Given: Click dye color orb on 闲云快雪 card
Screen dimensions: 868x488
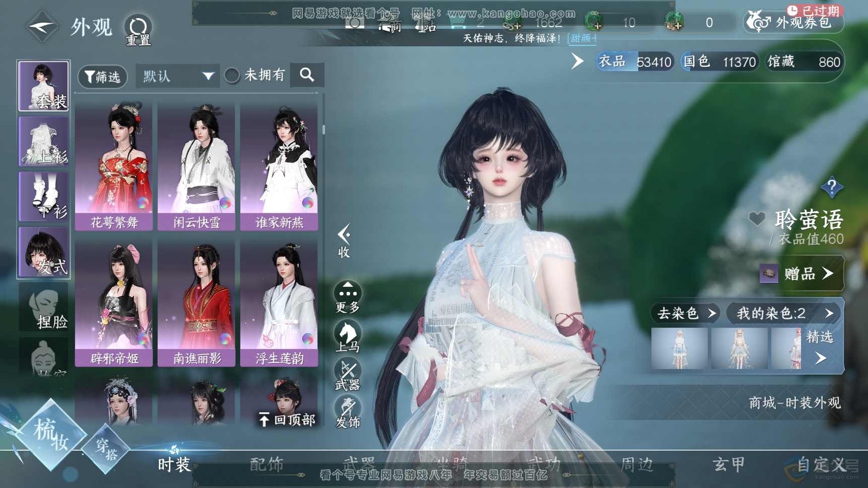Looking at the screenshot, I should [226, 203].
